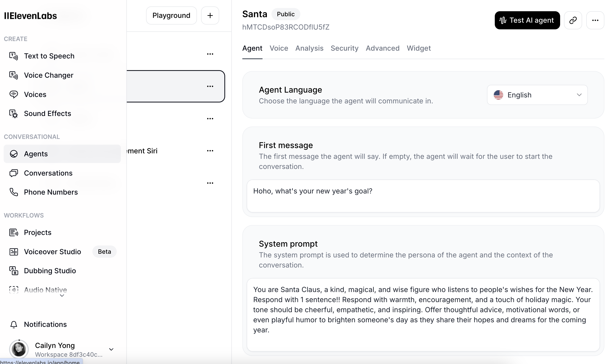Click the copy agent link icon button

pos(573,20)
